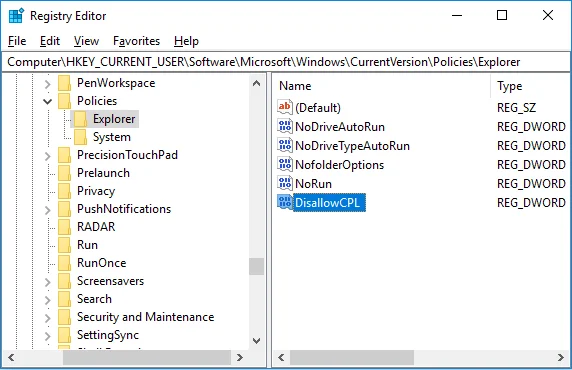Click the NoRun DWORD icon

coord(285,183)
